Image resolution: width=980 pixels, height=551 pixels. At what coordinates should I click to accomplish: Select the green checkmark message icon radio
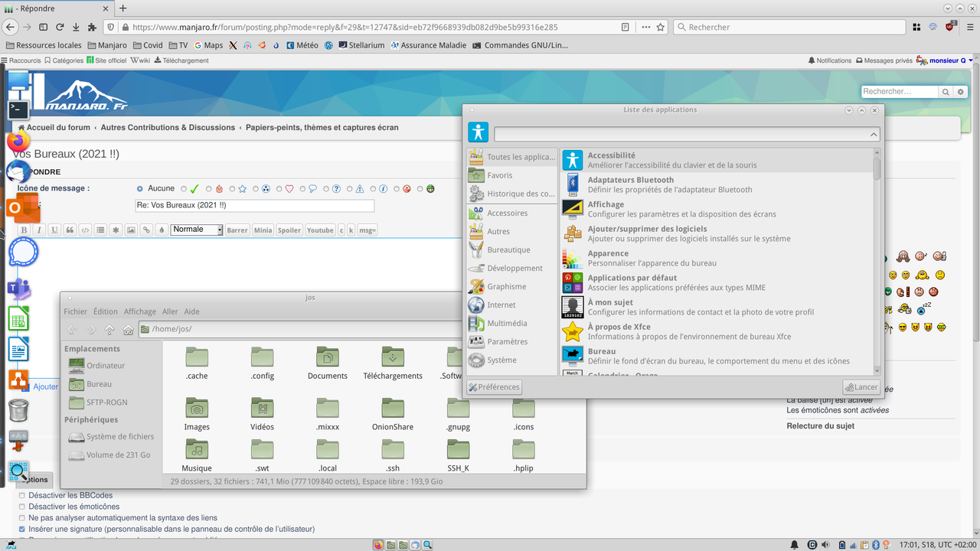184,188
